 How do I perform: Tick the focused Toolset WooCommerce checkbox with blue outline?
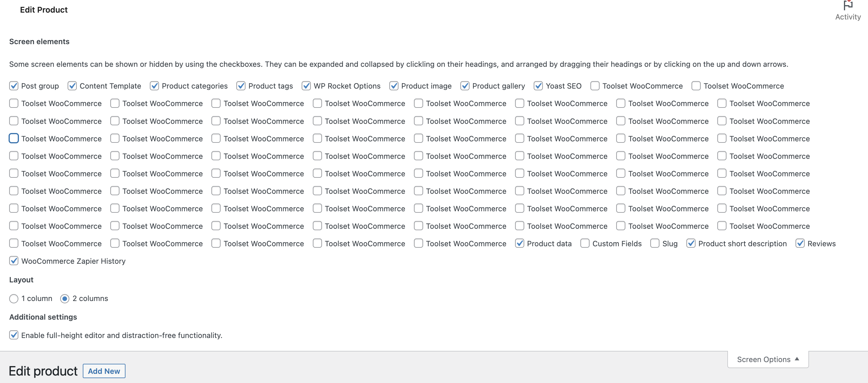coord(14,138)
